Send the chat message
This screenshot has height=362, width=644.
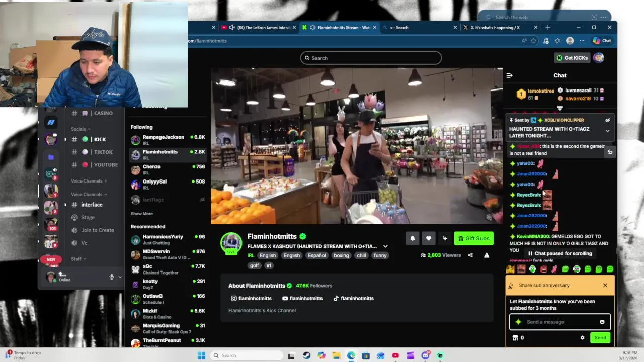coord(600,338)
